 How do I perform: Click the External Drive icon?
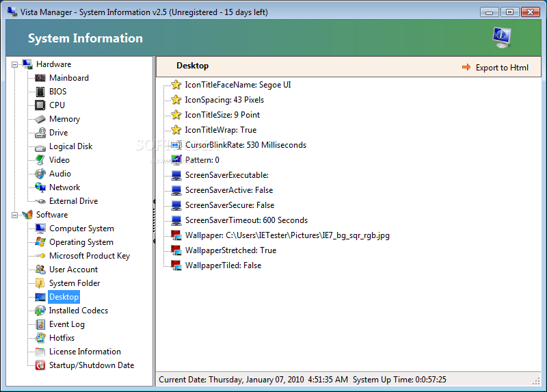40,201
